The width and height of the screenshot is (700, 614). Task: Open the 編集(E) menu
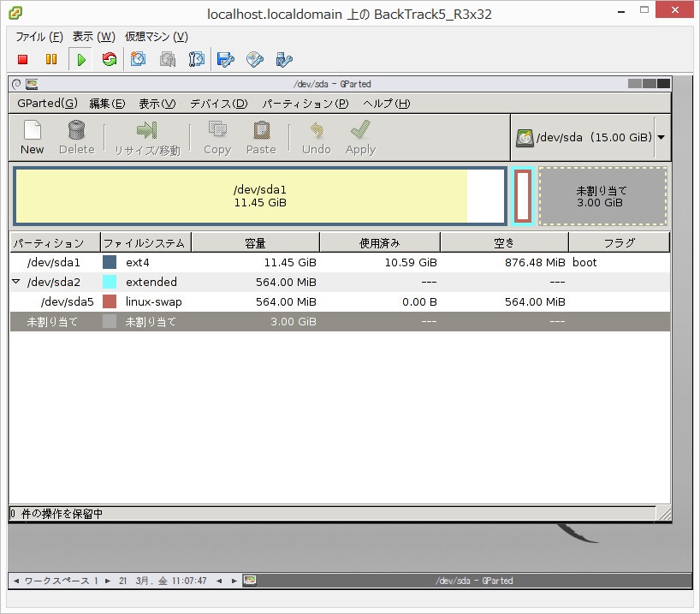[107, 104]
